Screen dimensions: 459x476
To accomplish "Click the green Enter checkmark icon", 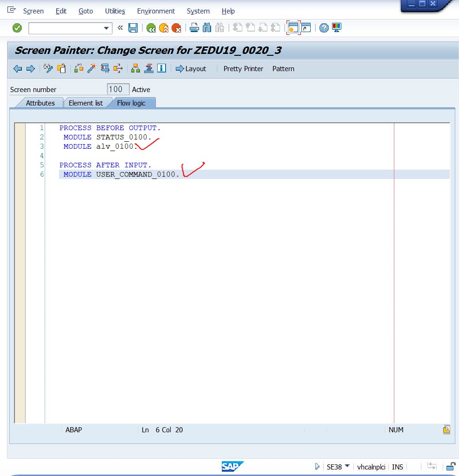I will point(17,28).
